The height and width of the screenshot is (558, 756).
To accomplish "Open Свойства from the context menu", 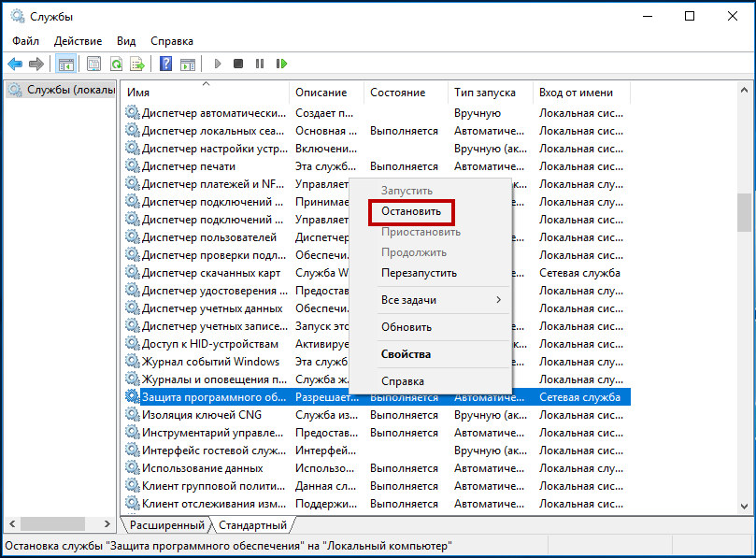I will 406,354.
